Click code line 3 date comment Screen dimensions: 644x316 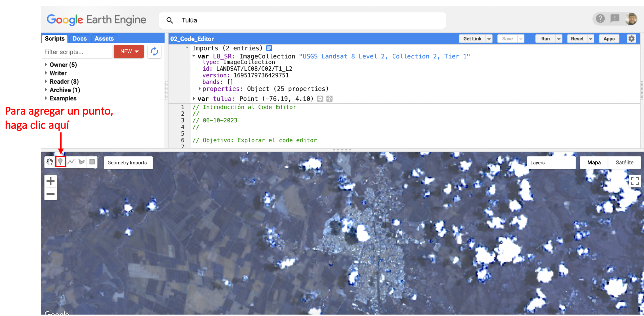[215, 121]
